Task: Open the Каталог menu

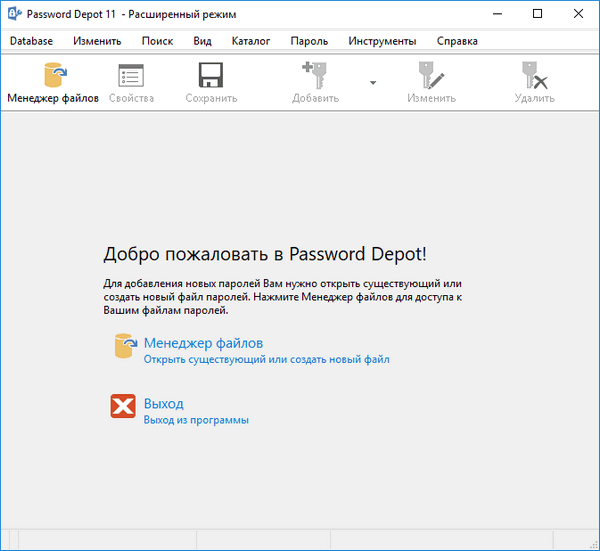Action: [x=251, y=41]
